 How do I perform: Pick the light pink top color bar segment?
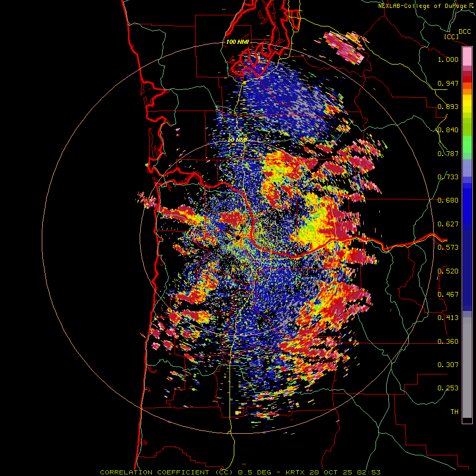click(467, 56)
